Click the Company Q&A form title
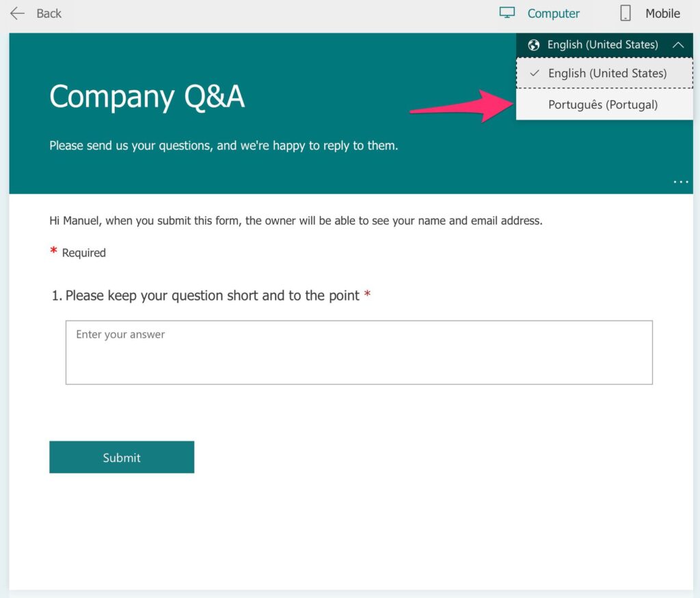This screenshot has height=598, width=700. 147,97
